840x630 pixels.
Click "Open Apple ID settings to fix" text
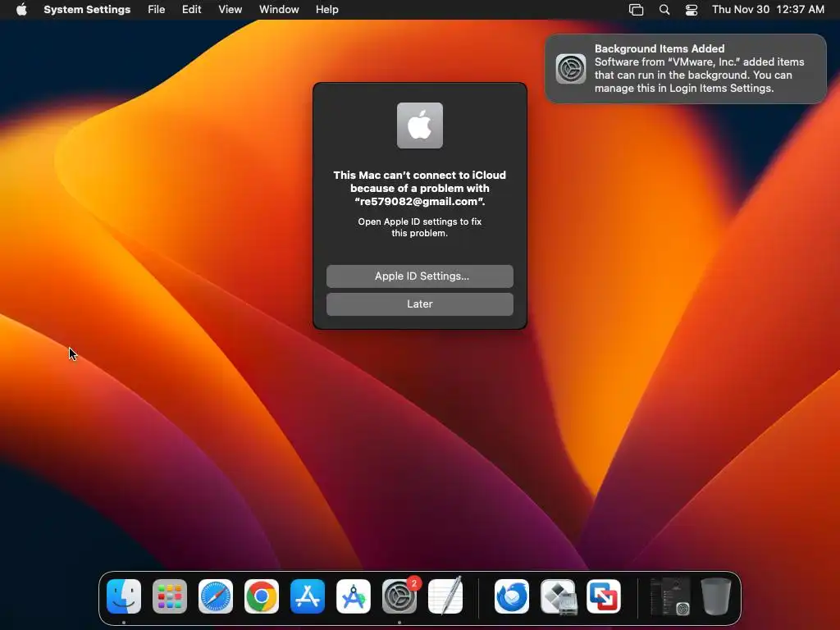pos(420,221)
